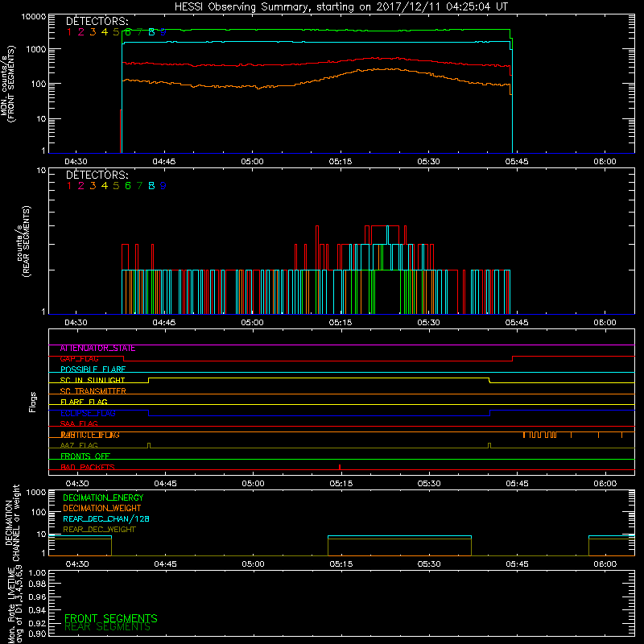
Task: Click the FRONT SEGMENTS livetime legend
Action: coord(111,618)
